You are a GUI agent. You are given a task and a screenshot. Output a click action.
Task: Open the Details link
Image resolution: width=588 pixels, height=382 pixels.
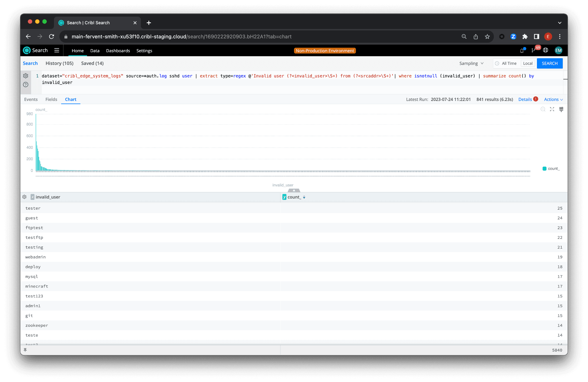(x=525, y=100)
